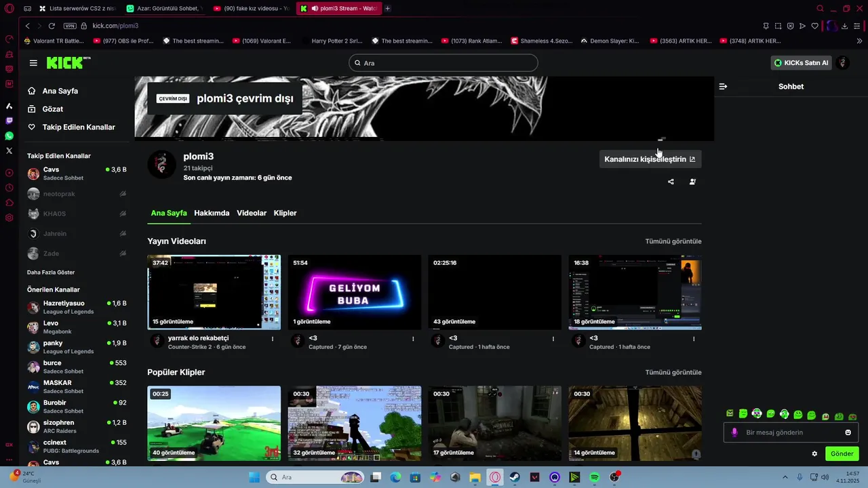This screenshot has width=868, height=488.
Task: Switch to Hakkımda tab
Action: 212,213
